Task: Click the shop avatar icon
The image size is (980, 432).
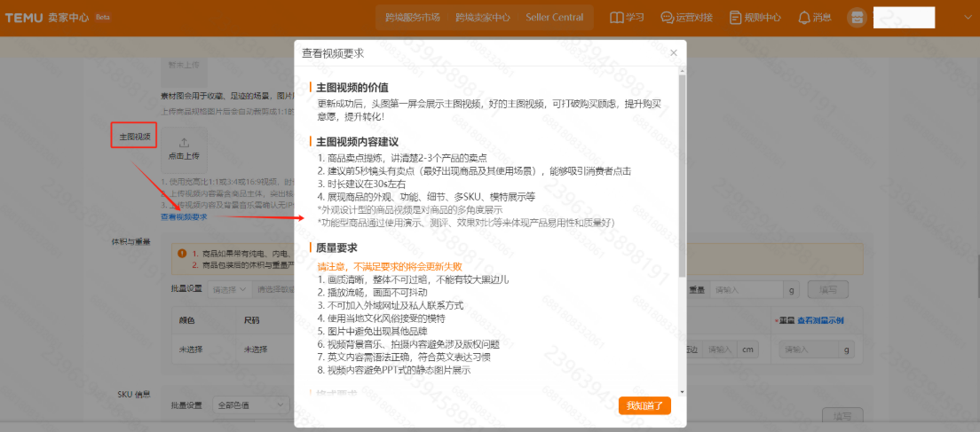Action: coord(857,18)
